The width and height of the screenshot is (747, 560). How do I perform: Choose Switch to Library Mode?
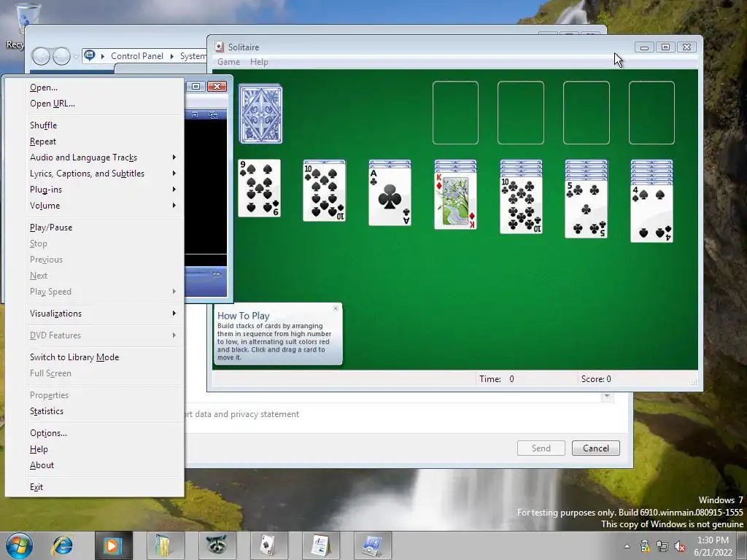point(94,357)
